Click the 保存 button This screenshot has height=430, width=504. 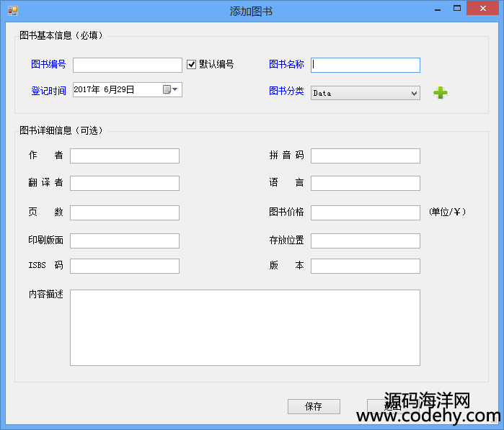[314, 406]
